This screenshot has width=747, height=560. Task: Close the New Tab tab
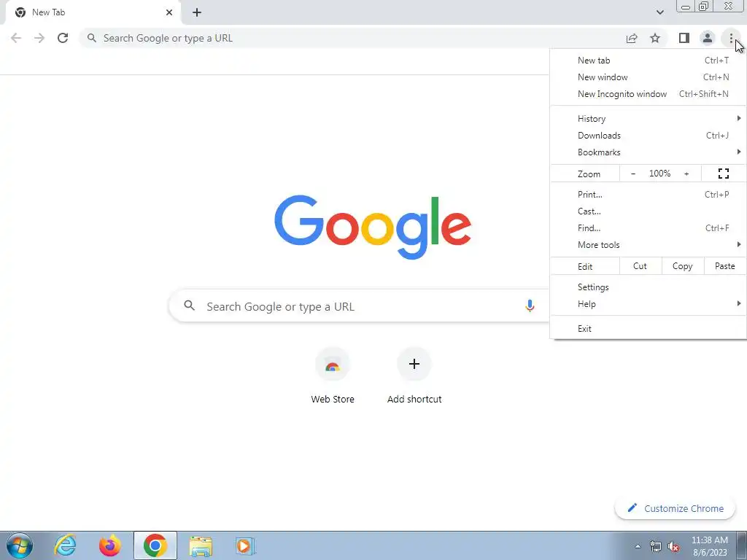[169, 12]
